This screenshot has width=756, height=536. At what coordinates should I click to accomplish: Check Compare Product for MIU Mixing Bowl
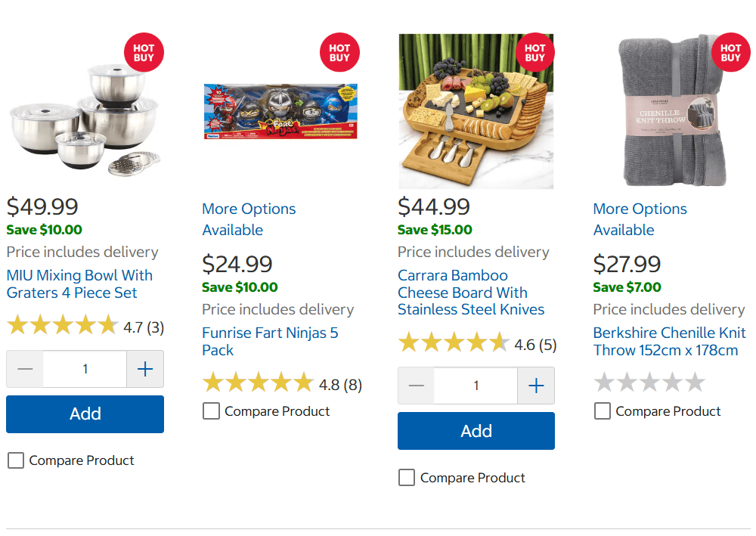click(16, 460)
